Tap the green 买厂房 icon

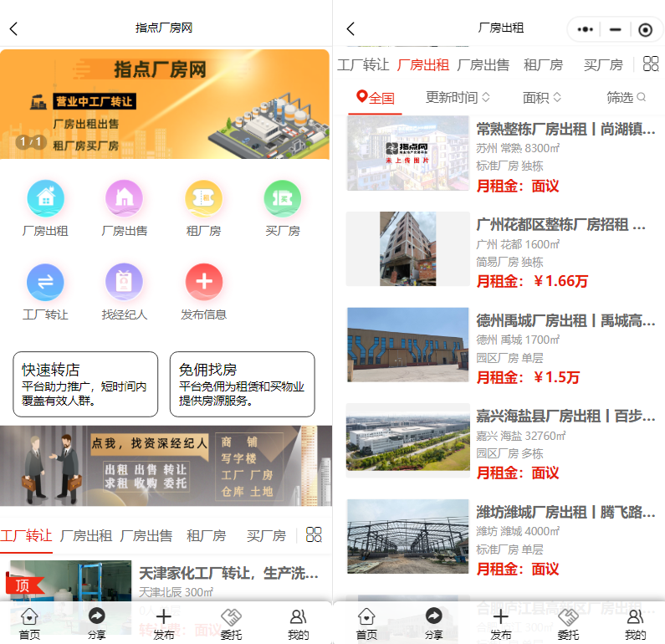point(282,198)
